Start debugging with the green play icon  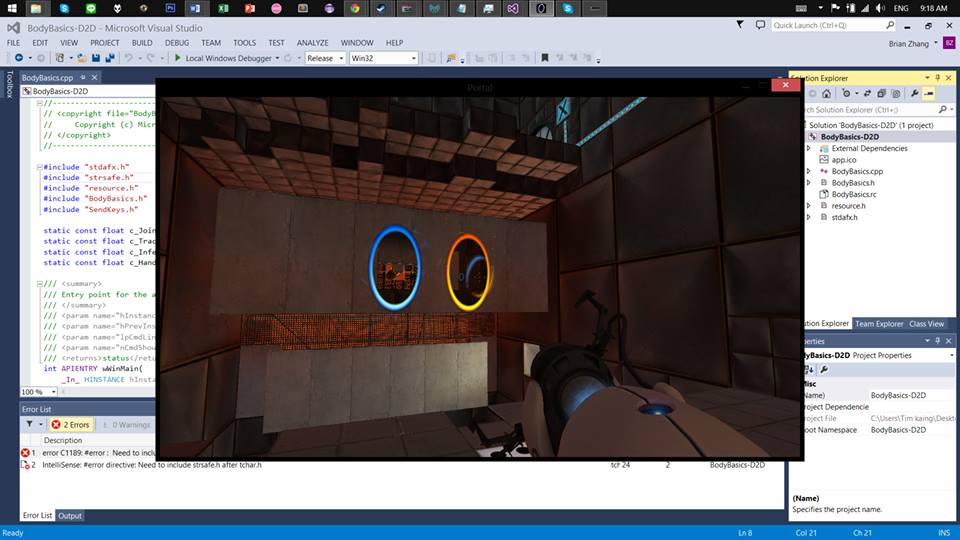(178, 58)
